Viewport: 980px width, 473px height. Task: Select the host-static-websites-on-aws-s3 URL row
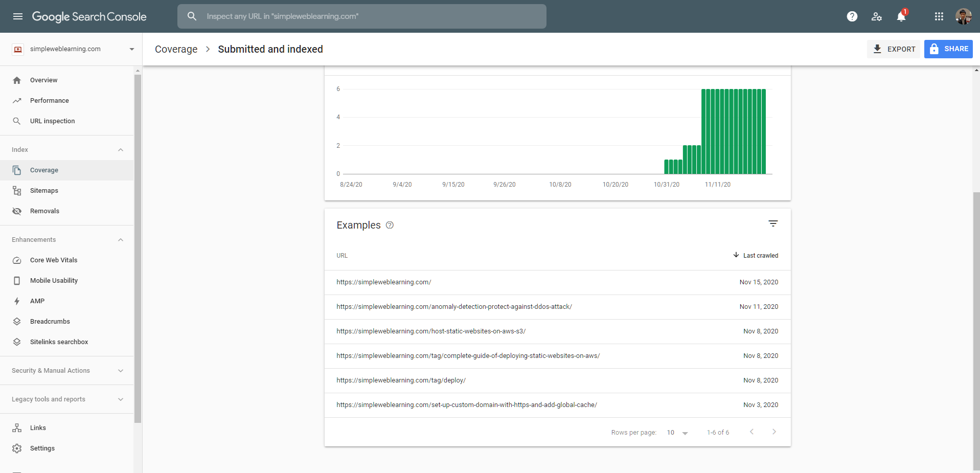click(x=558, y=331)
